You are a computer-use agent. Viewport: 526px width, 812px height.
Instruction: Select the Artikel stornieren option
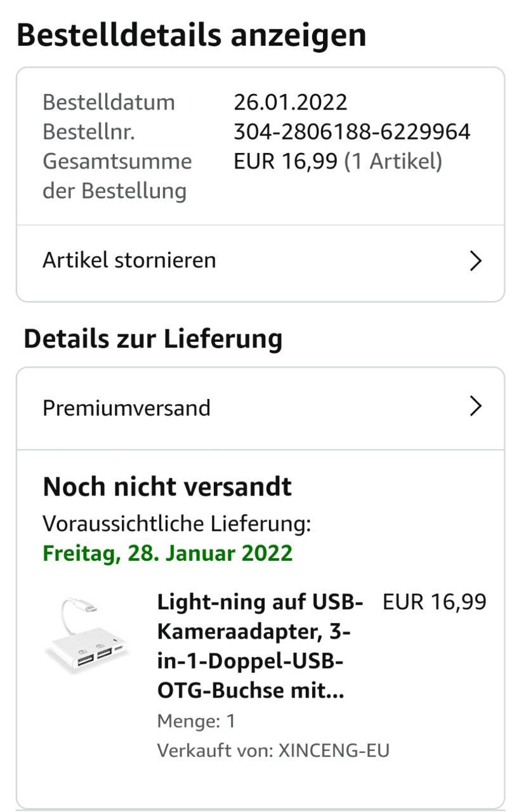pyautogui.click(x=129, y=260)
